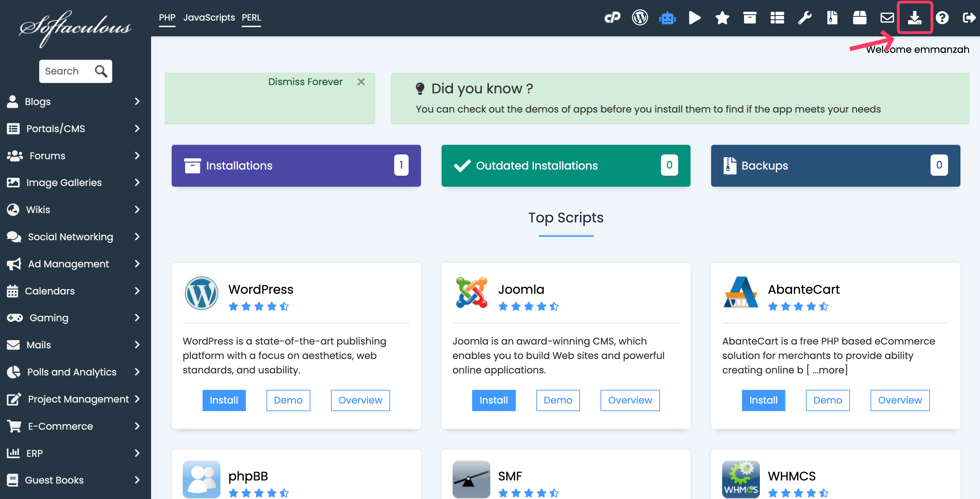Viewport: 980px width, 499px height.
Task: Expand the Wikis category
Action: [75, 210]
